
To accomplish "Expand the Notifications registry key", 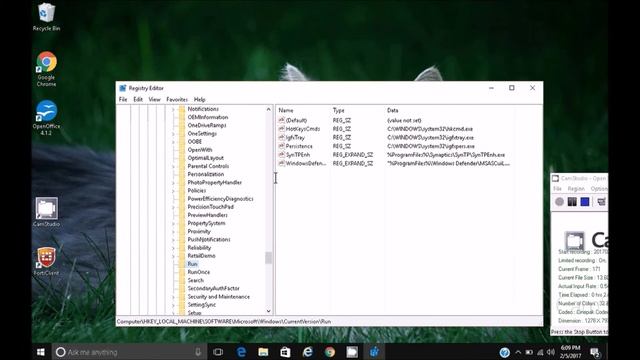I will [x=173, y=109].
